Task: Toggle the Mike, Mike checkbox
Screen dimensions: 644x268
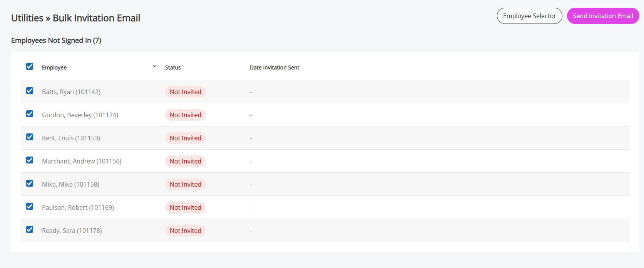Action: pos(30,183)
